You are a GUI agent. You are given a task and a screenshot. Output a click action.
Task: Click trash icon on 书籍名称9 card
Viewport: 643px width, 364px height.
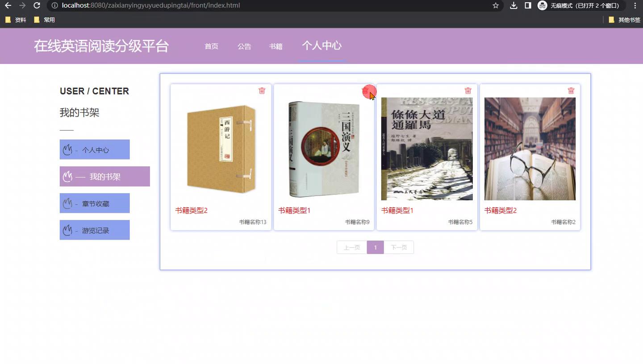(x=365, y=91)
